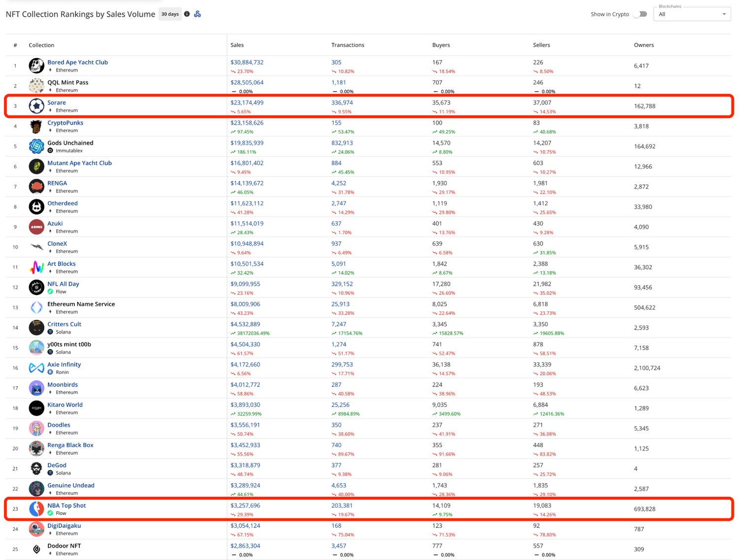Click Sorare transactions count 336,974
739x560 pixels.
(x=342, y=102)
